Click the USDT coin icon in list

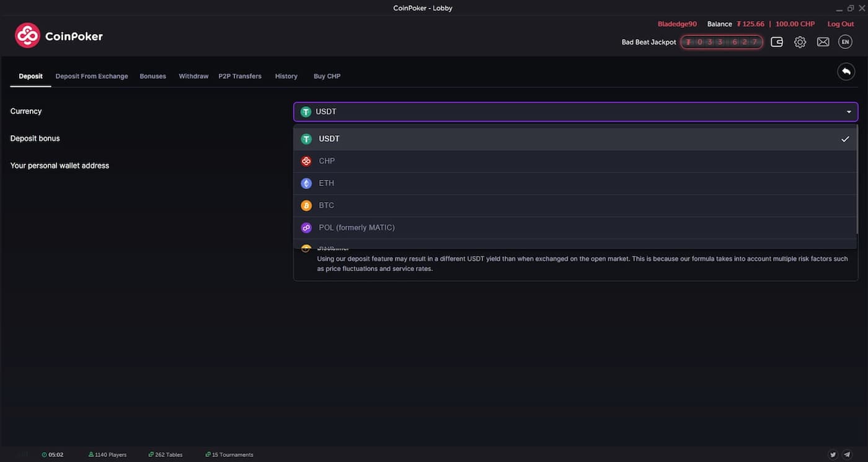306,139
